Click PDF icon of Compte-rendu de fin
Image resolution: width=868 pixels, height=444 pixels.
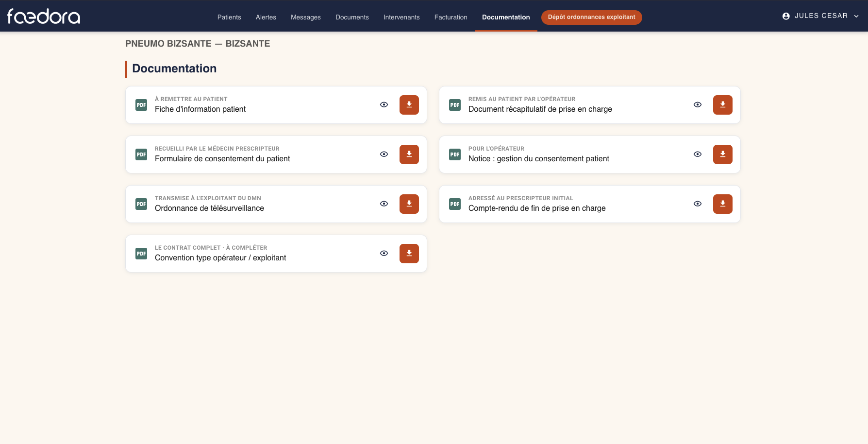click(455, 204)
